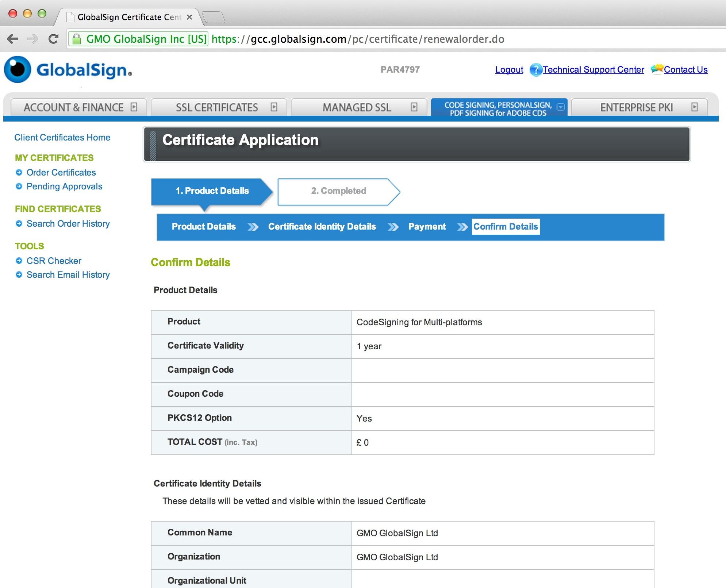Close the GlobalSign Certificate Center tab

click(189, 17)
